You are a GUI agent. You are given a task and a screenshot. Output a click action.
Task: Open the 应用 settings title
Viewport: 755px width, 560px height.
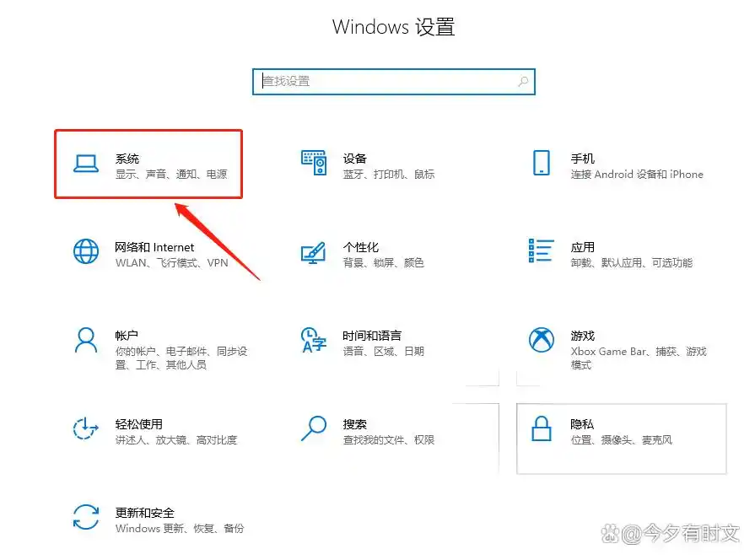[x=583, y=247]
